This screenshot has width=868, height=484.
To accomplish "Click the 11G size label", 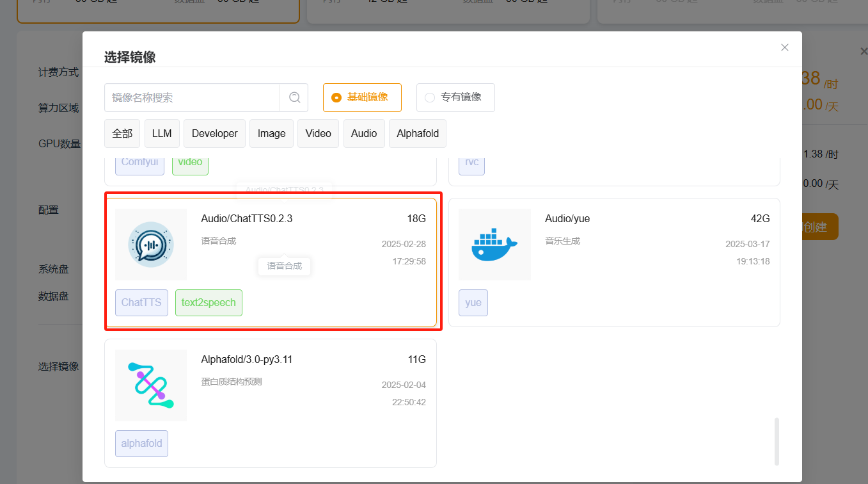I will coord(416,360).
